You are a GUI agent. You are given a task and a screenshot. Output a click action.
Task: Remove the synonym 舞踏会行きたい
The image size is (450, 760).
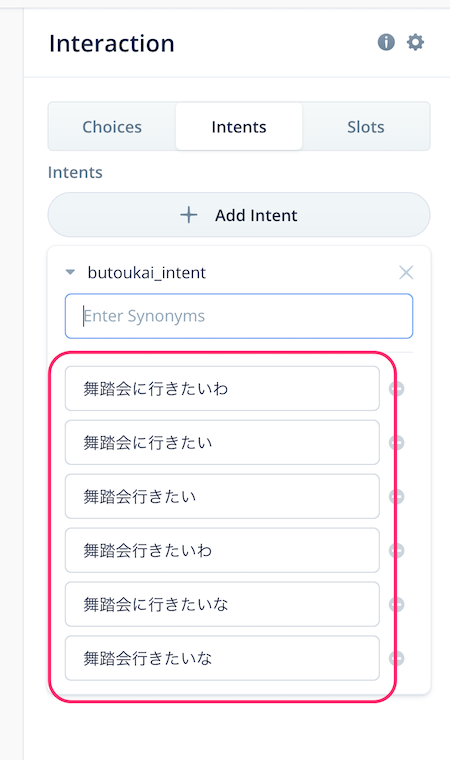[x=397, y=496]
